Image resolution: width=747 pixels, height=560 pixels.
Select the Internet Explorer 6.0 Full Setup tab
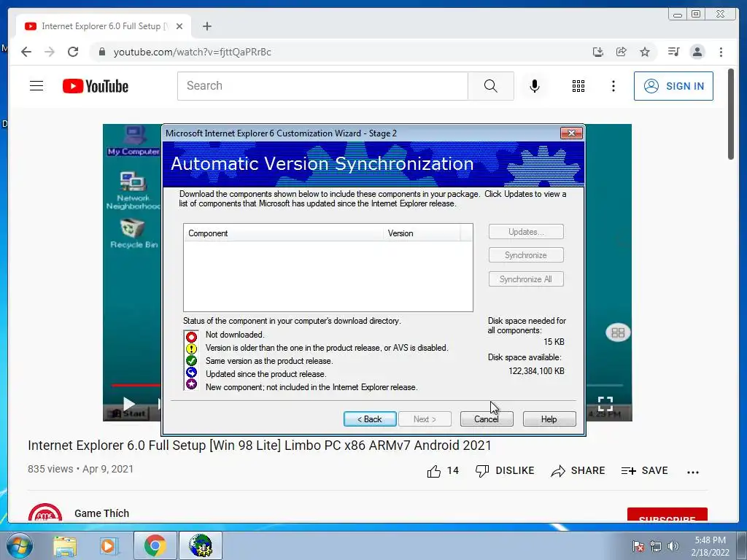point(104,26)
